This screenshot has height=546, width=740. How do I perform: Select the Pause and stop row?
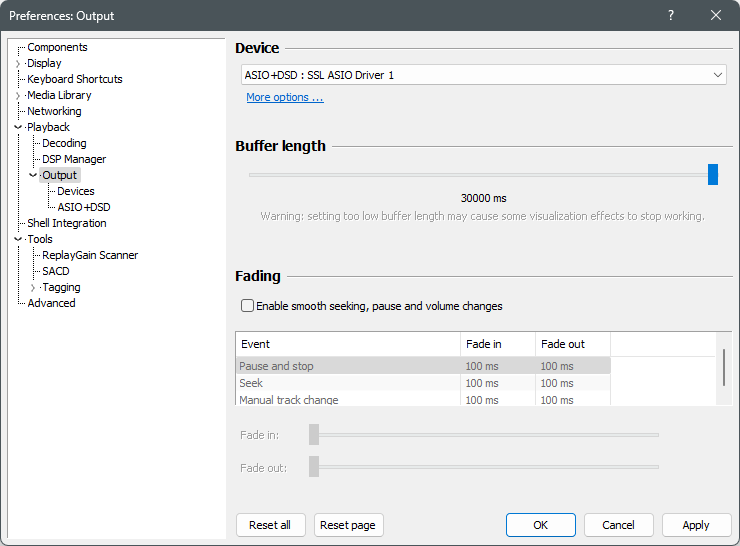click(x=423, y=366)
